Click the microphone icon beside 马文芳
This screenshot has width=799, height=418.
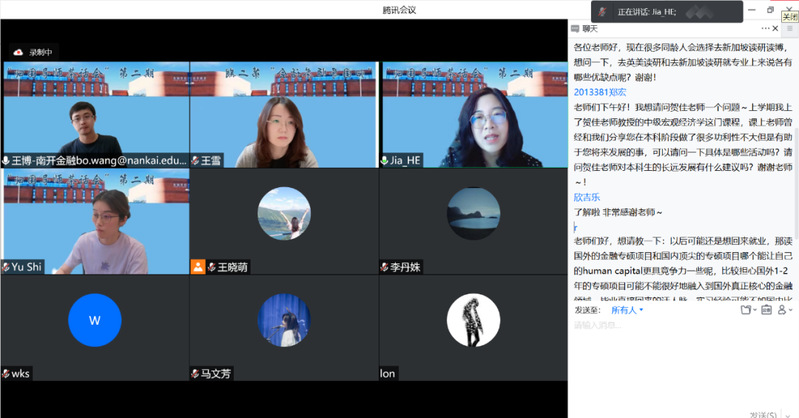click(195, 373)
